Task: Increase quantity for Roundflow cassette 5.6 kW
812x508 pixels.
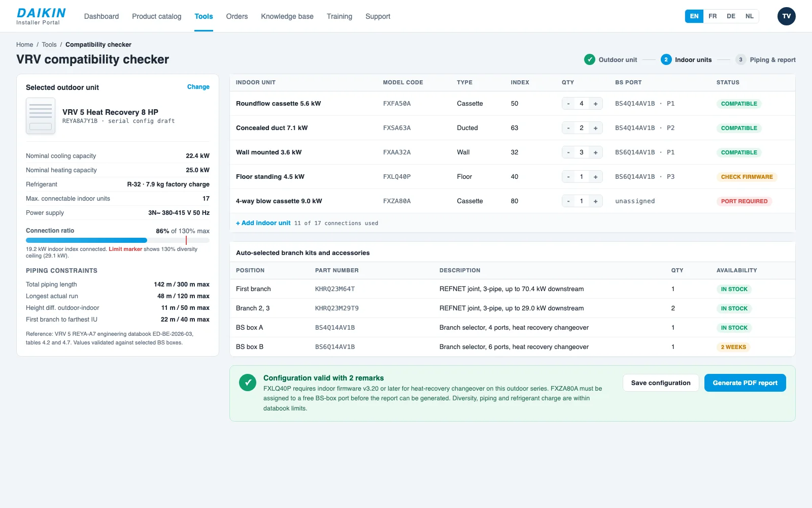Action: point(595,104)
